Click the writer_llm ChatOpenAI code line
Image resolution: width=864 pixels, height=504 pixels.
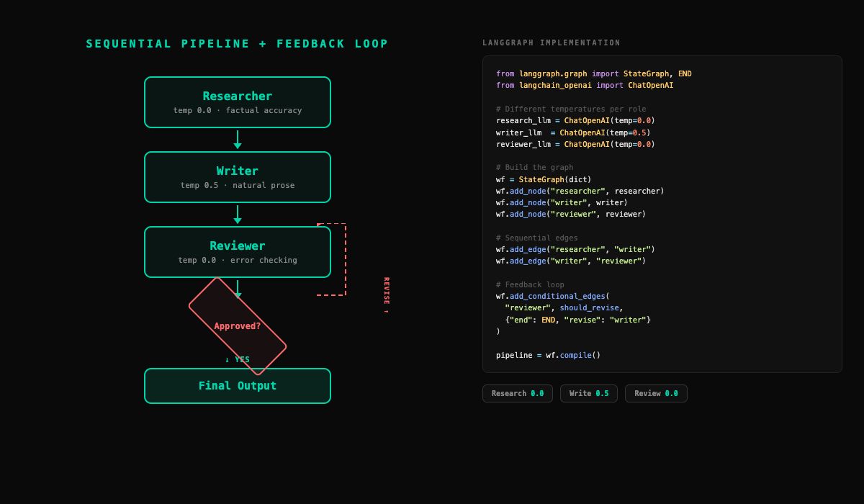pos(573,132)
